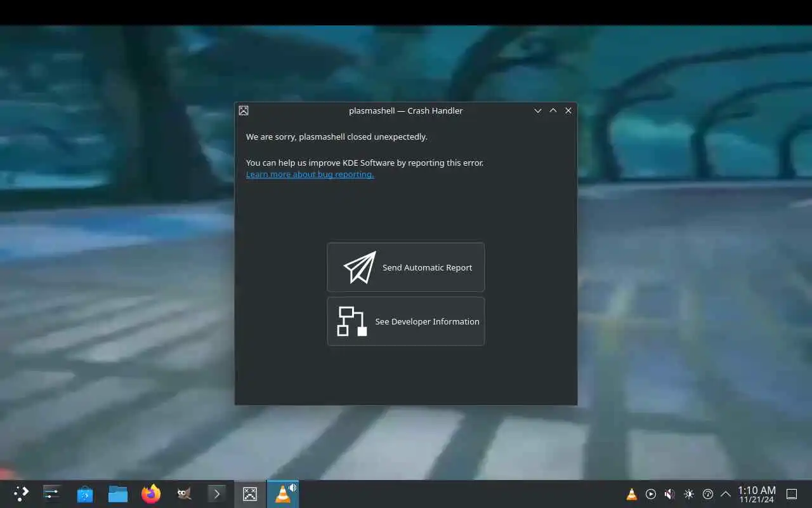Launch Firefox from the taskbar

tap(151, 494)
